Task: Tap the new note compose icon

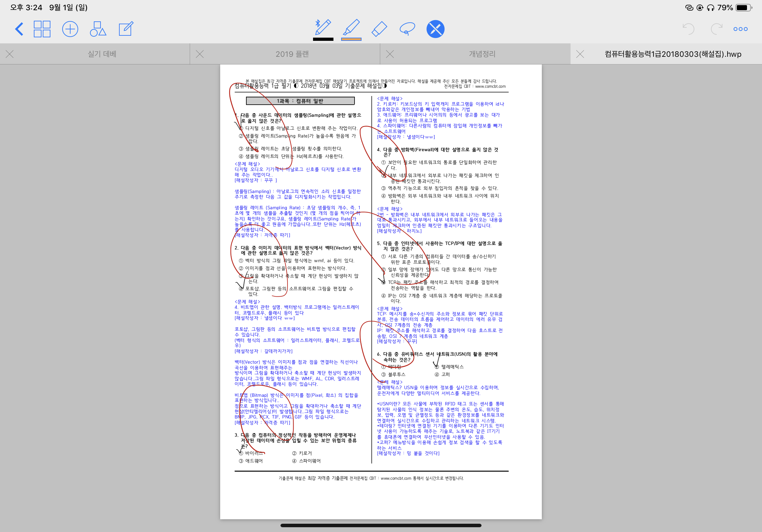Action: coord(126,29)
